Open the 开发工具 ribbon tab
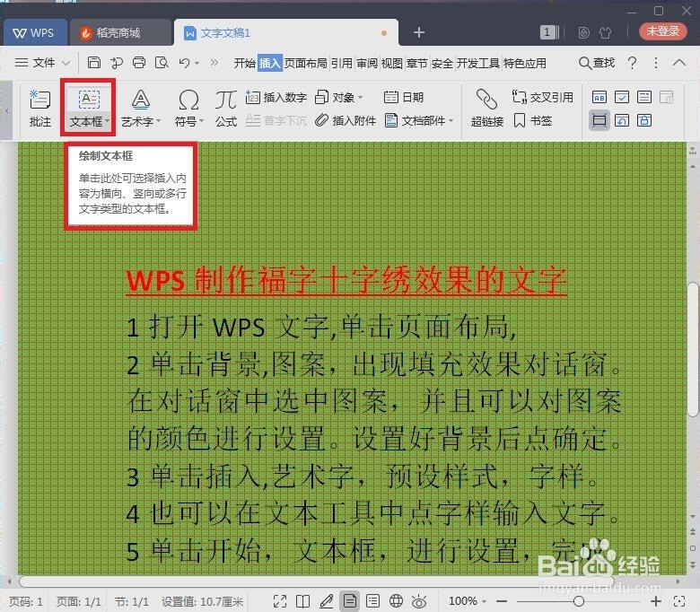Image resolution: width=700 pixels, height=612 pixels. point(477,63)
